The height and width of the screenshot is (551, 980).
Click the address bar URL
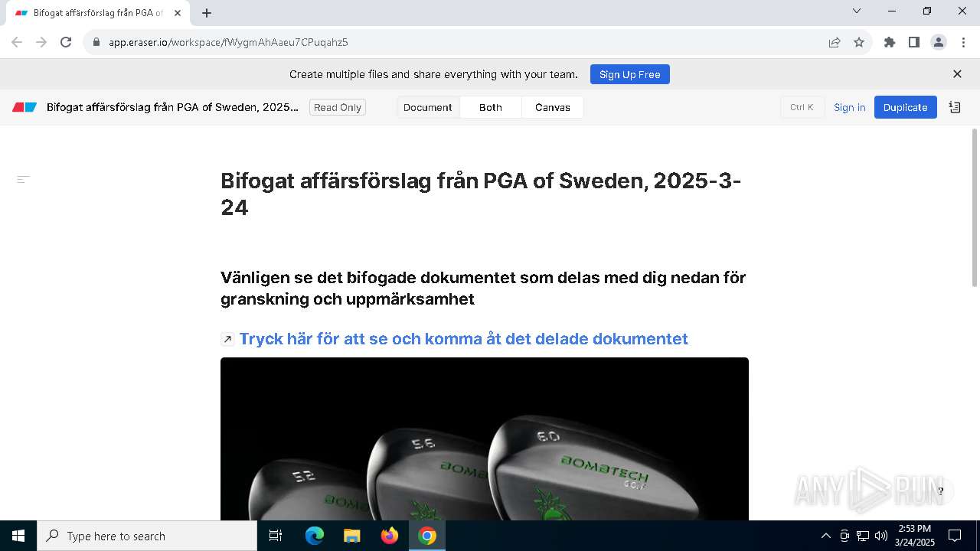coord(228,42)
